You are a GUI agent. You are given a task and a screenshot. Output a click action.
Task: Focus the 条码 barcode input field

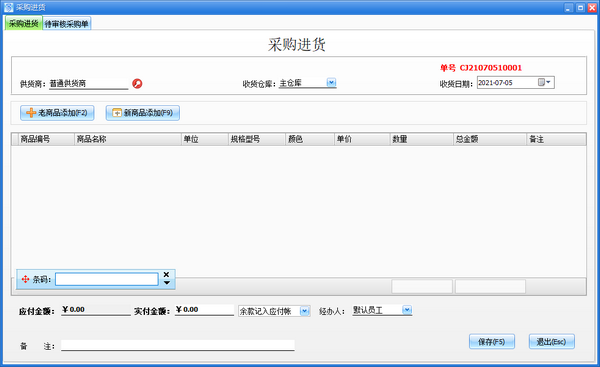[x=107, y=279]
